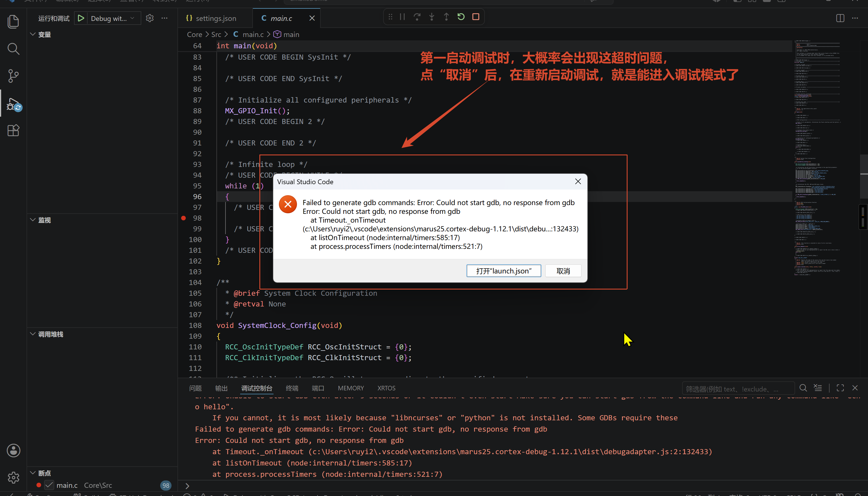Close the main.c editor tab
The height and width of the screenshot is (496, 868).
[312, 18]
